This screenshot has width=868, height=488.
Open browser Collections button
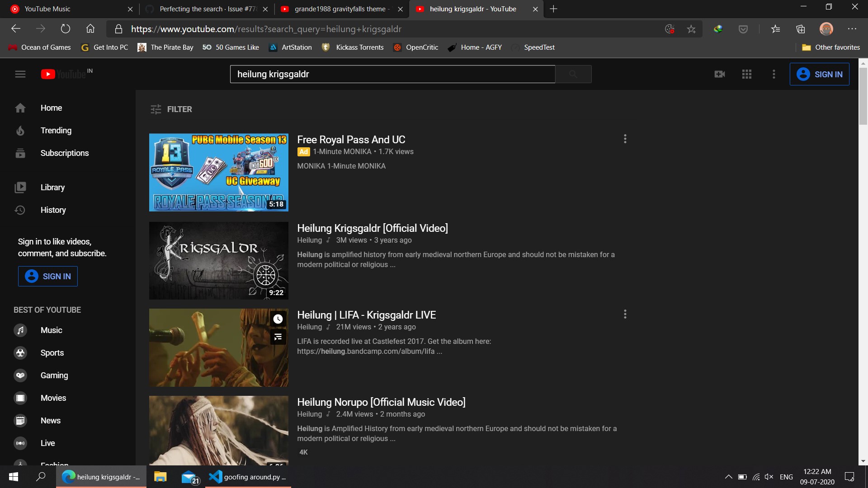pos(801,29)
